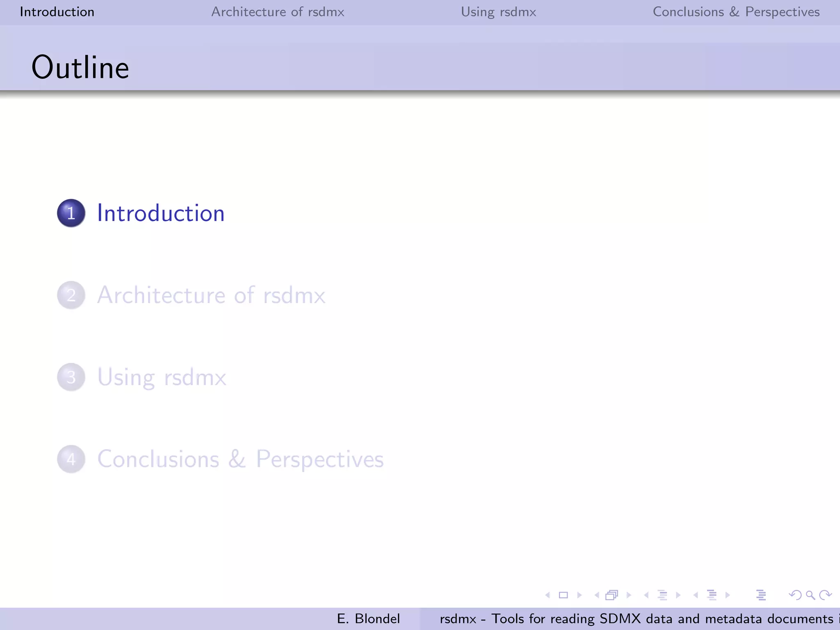
Task: Click numbered bullet 2 ball
Action: pyautogui.click(x=71, y=295)
